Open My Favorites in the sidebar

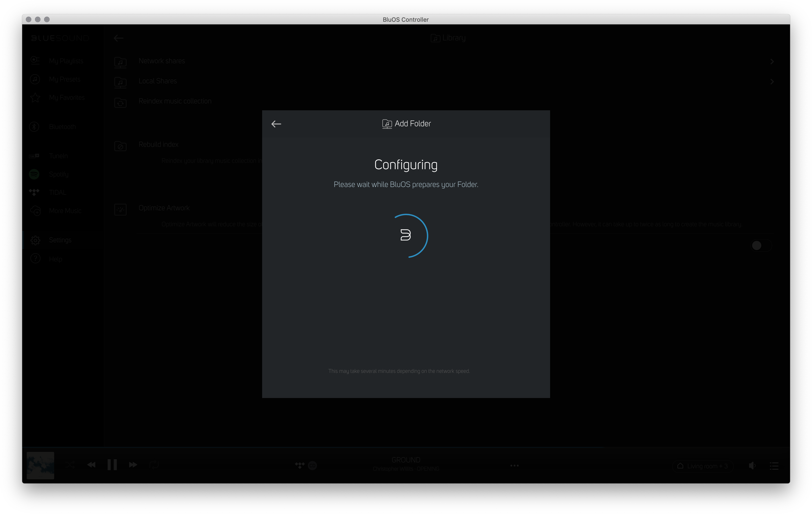(67, 98)
